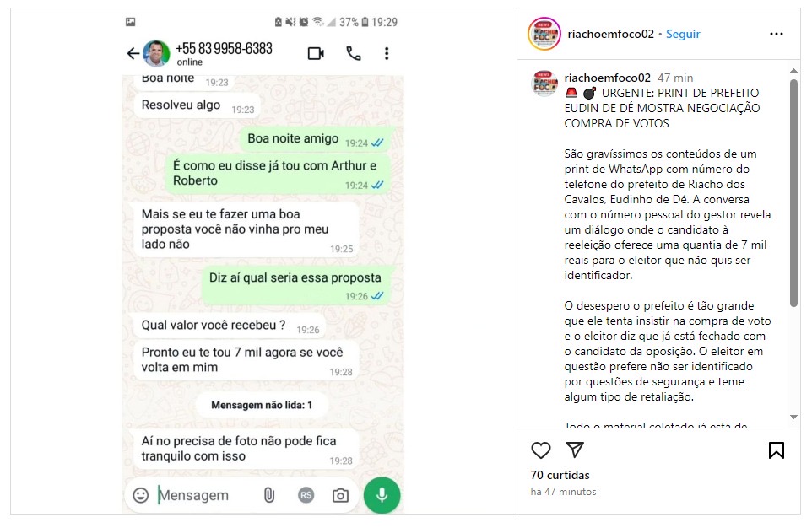View 70 curtidas likes list
This screenshot has width=812, height=528.
pos(560,475)
